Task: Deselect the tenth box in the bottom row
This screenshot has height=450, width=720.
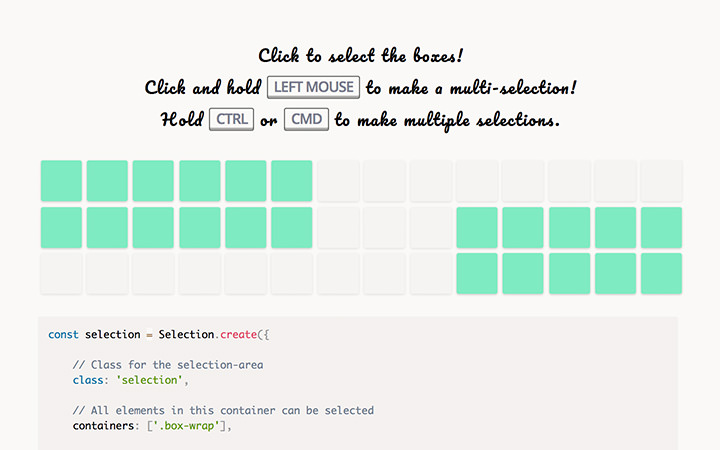Action: tap(477, 273)
